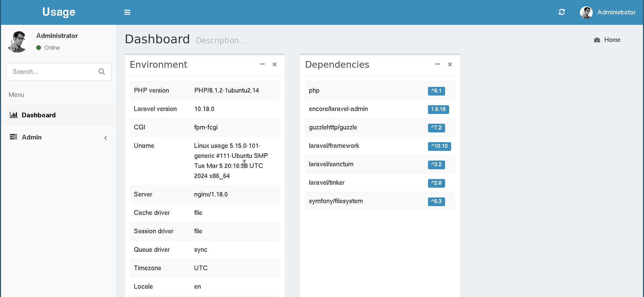Click the laravel/sanctum dependency name

(x=331, y=164)
